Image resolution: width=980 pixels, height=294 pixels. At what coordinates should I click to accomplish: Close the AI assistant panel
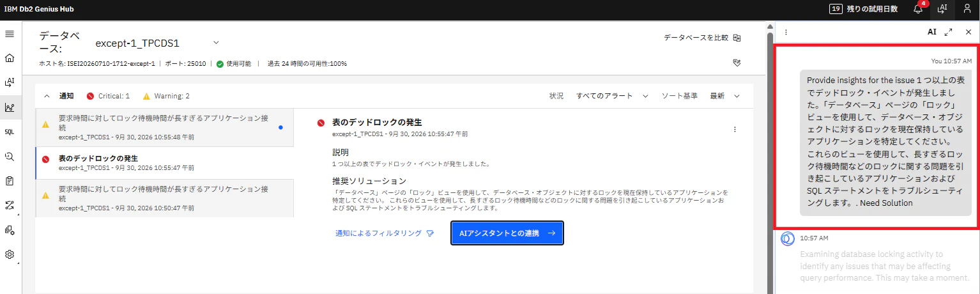tap(969, 32)
